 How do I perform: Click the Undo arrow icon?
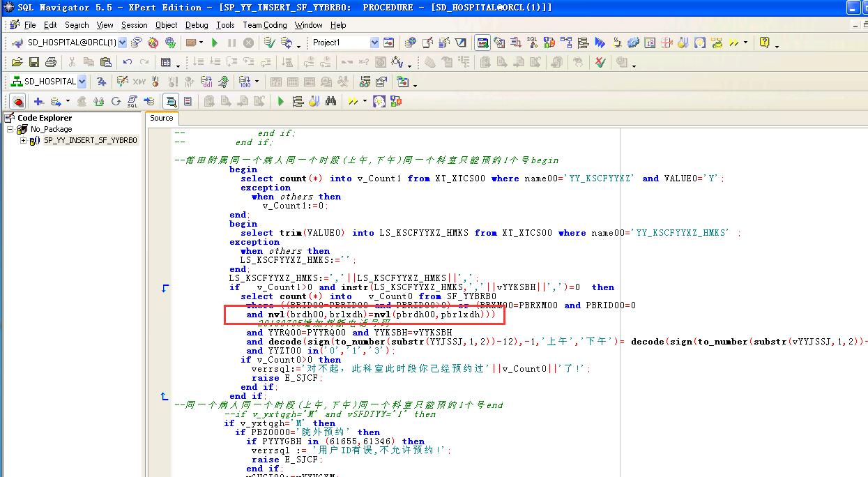click(x=127, y=62)
